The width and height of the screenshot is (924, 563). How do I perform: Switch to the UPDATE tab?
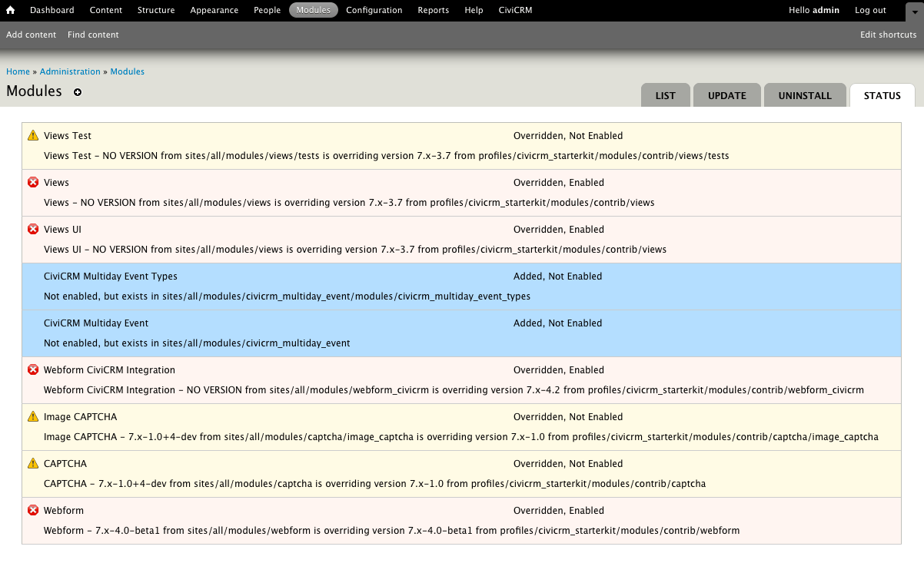(x=726, y=95)
